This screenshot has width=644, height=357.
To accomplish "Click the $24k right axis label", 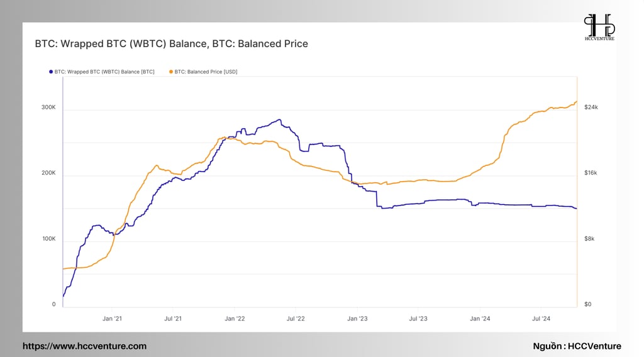I will click(591, 107).
